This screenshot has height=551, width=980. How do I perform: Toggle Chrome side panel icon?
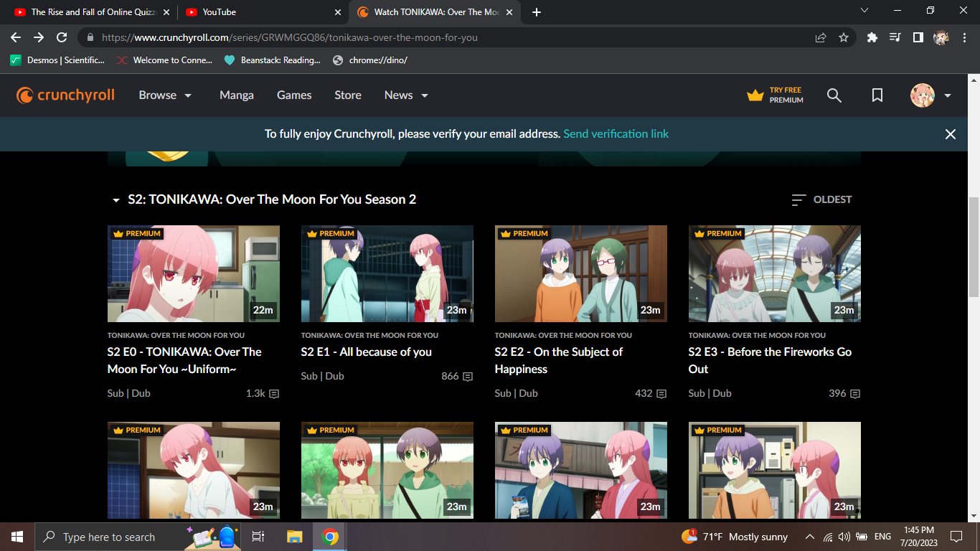918,37
